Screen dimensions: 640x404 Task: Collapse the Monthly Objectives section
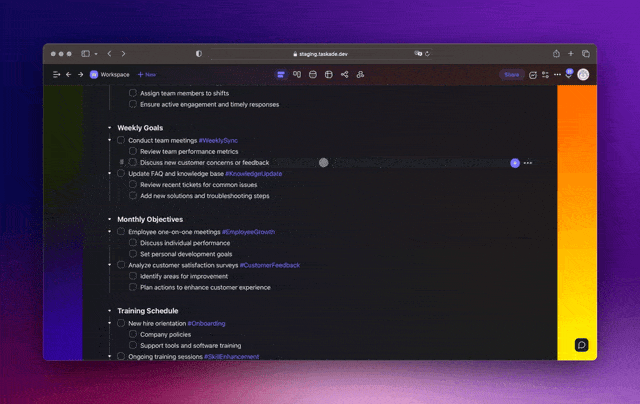click(109, 219)
